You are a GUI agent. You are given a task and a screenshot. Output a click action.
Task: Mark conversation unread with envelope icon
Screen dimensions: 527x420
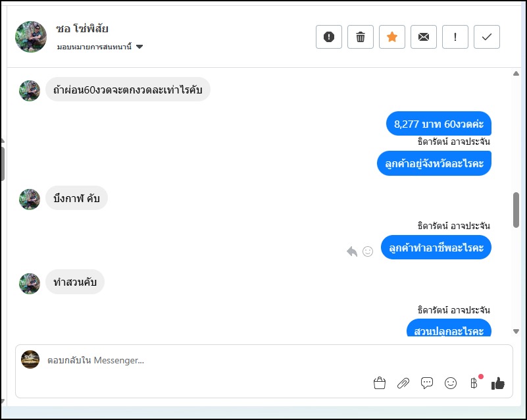click(x=424, y=37)
